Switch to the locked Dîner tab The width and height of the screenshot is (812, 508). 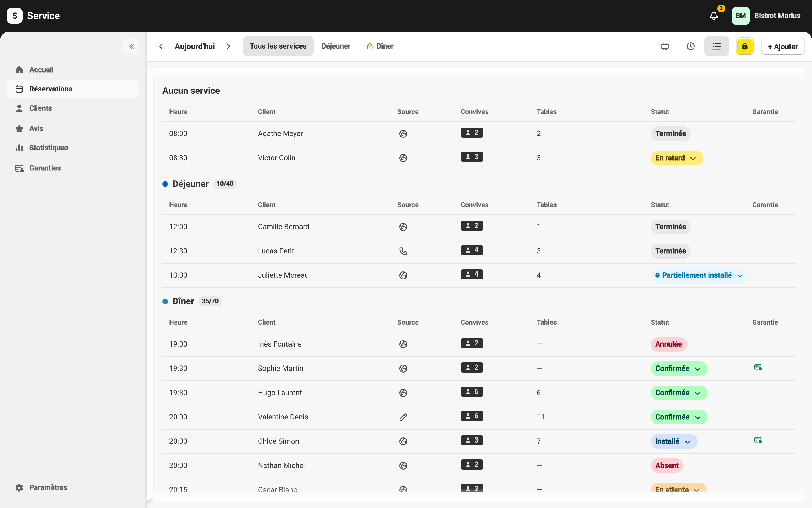380,46
